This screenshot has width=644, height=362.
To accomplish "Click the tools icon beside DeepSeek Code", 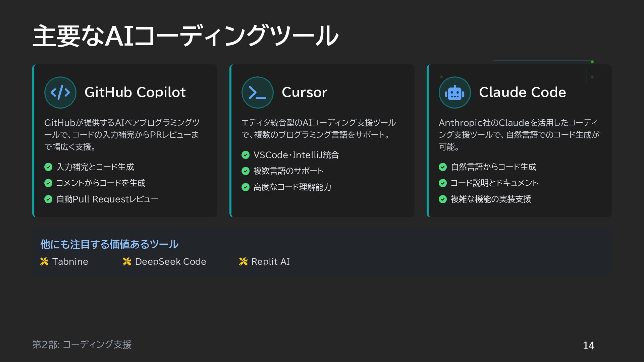I will pyautogui.click(x=127, y=261).
